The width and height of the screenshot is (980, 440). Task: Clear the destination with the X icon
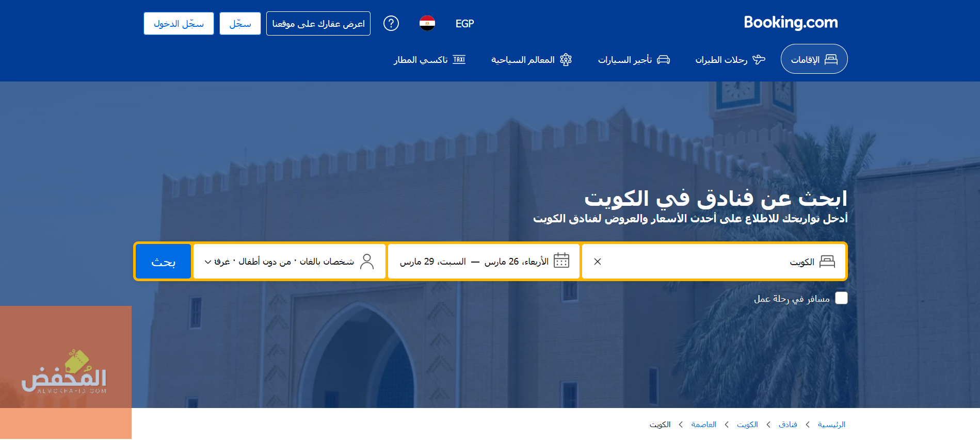(597, 262)
